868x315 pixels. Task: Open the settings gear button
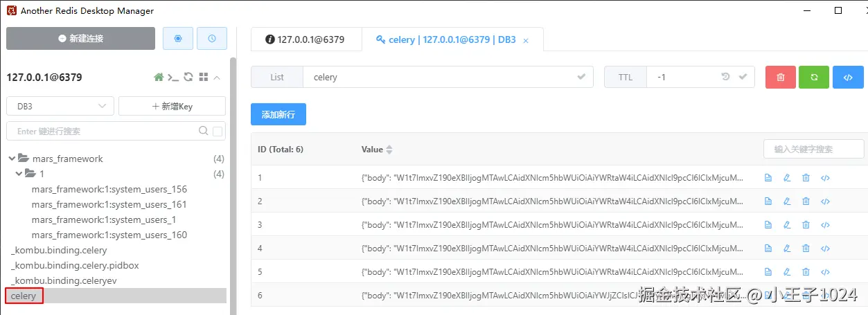click(178, 39)
